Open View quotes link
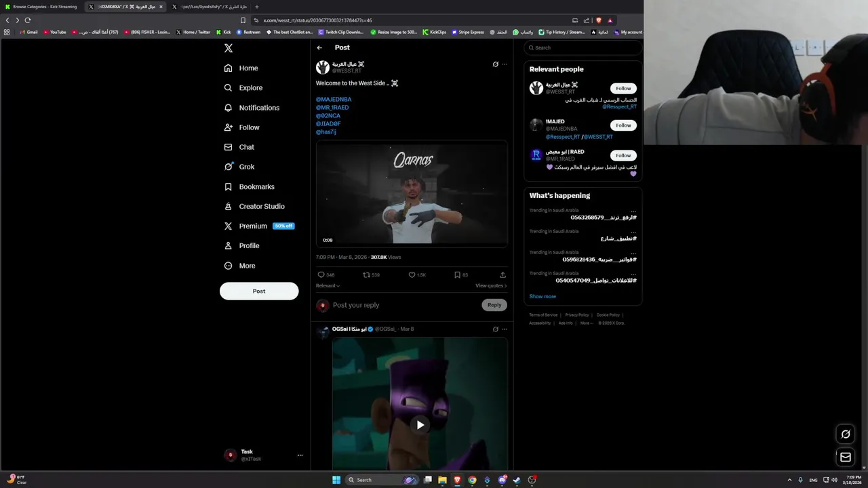The width and height of the screenshot is (868, 488). [491, 285]
